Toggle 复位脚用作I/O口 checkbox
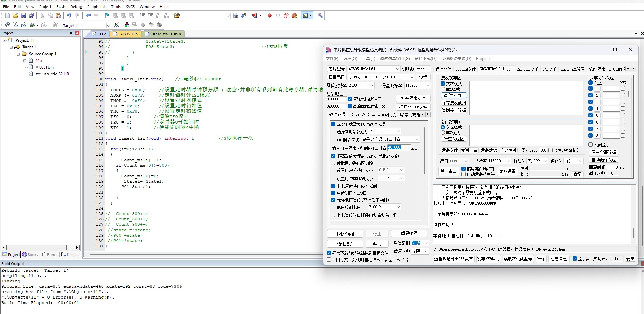 point(333,193)
